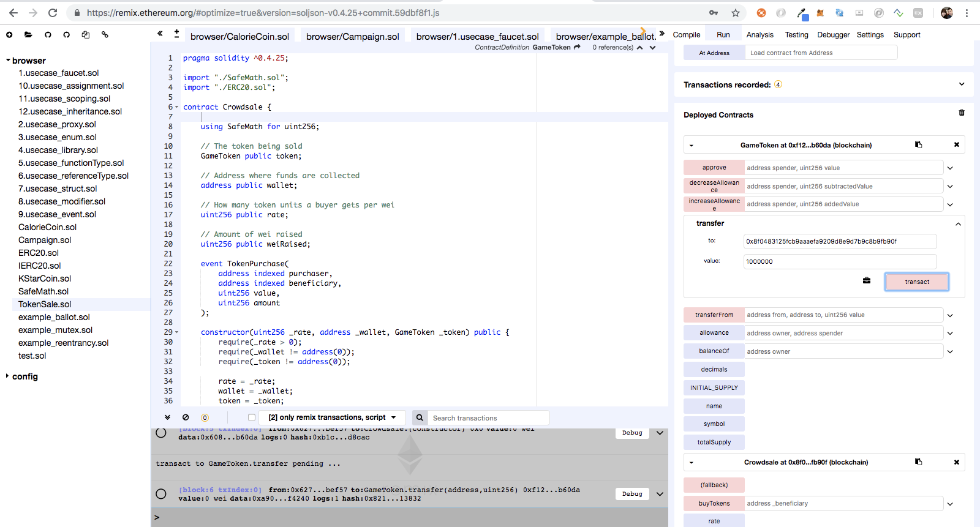Expand the approve function parameters
Viewport: 980px width, 527px height.
(950, 168)
